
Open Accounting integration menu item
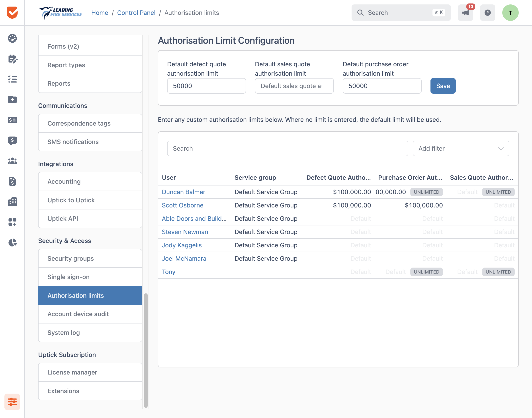pyautogui.click(x=90, y=181)
